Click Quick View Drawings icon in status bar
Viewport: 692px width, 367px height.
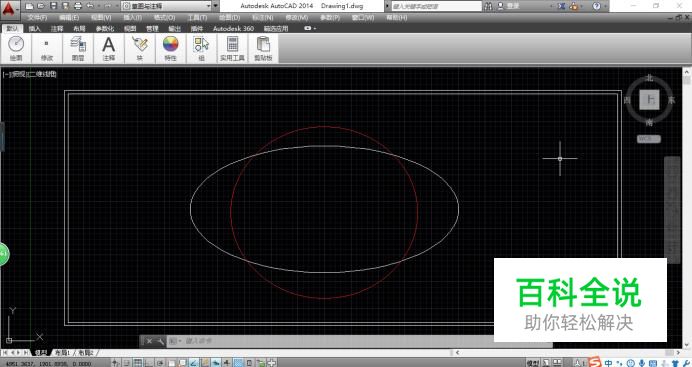pos(557,363)
